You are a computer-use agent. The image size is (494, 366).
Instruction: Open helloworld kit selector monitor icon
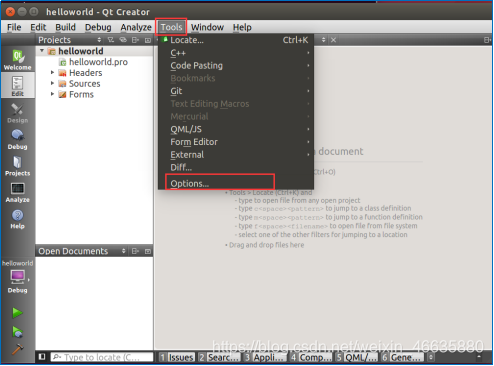[x=17, y=277]
